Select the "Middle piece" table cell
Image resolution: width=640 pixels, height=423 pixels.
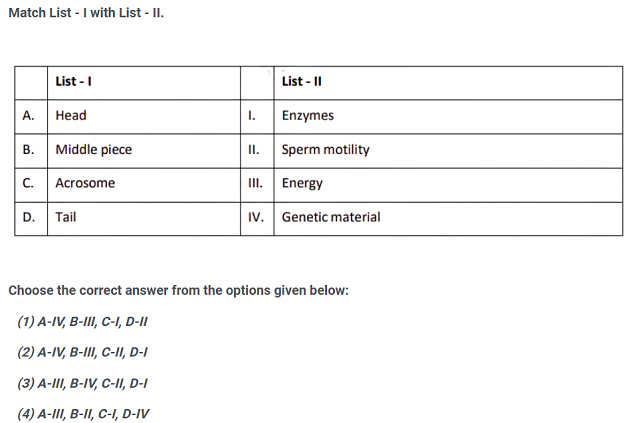click(x=93, y=150)
